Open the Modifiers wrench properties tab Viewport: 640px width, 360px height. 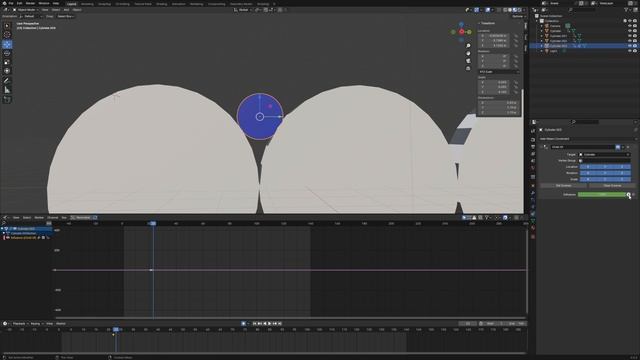[x=533, y=193]
